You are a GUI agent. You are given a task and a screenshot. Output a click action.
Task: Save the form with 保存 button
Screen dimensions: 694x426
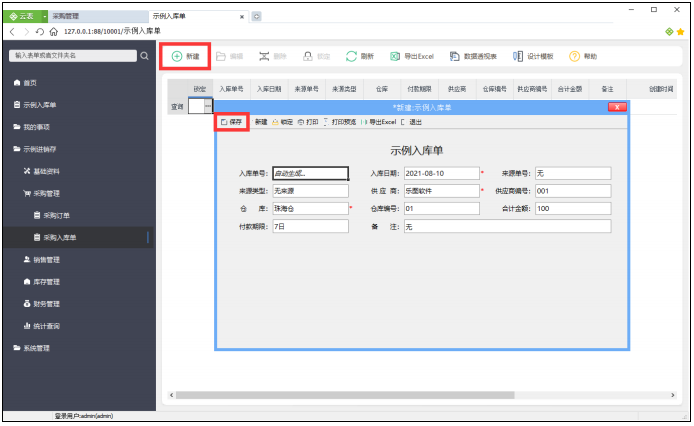coord(231,122)
